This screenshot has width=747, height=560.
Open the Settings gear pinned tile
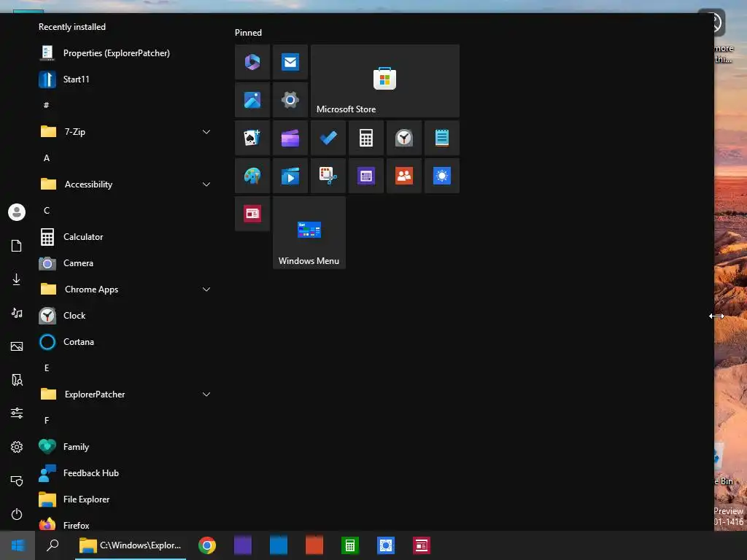pos(290,100)
